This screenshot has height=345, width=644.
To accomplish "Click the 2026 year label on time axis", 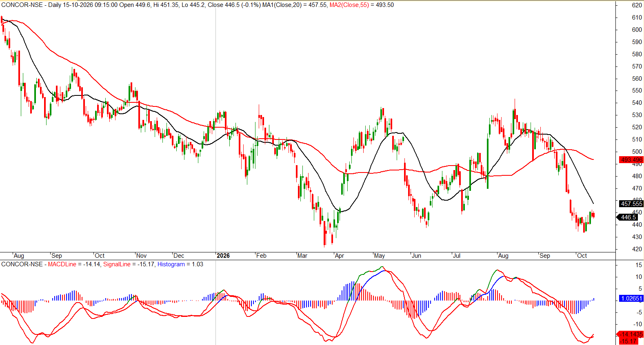I will (x=223, y=256).
